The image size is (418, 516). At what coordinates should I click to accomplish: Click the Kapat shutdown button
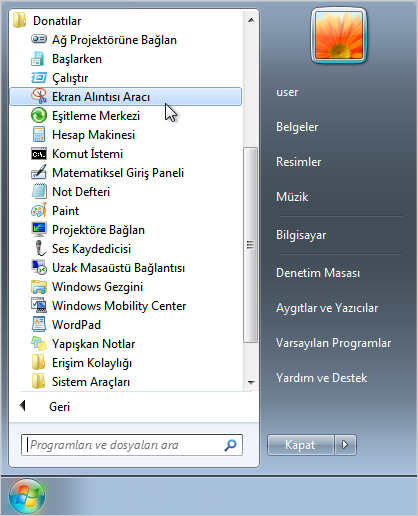(300, 445)
